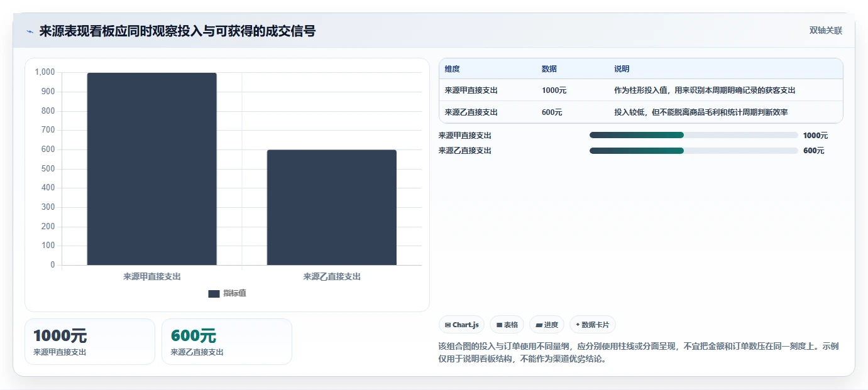Open the 1000元 data card

(x=90, y=342)
